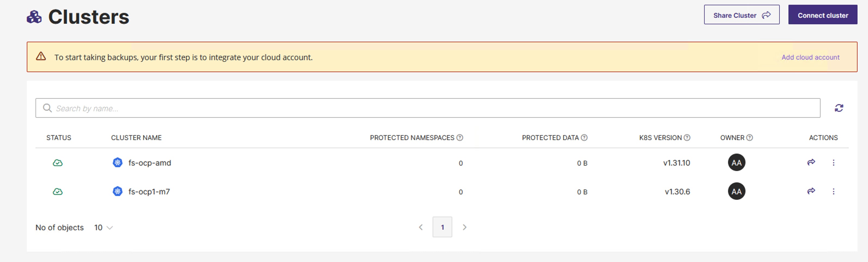The height and width of the screenshot is (262, 868).
Task: Click the Owner column help icon
Action: [750, 138]
